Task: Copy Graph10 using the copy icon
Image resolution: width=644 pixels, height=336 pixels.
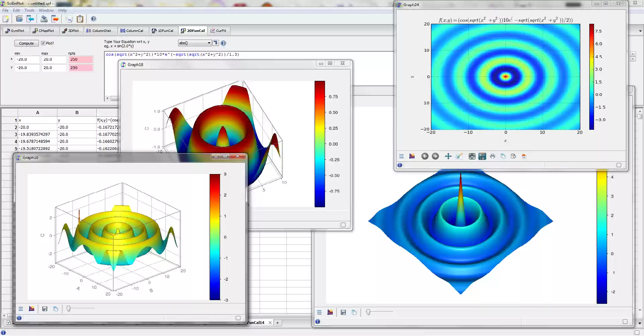Action: 56,309
